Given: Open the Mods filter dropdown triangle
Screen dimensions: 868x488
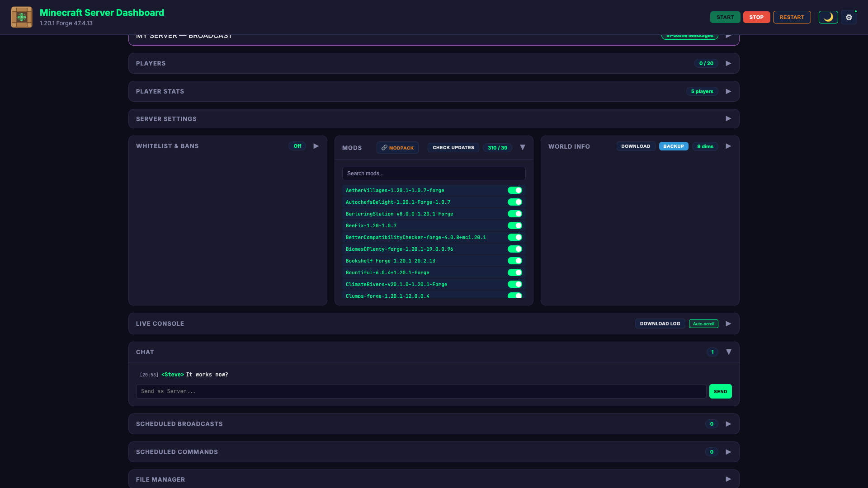Looking at the screenshot, I should [x=523, y=147].
